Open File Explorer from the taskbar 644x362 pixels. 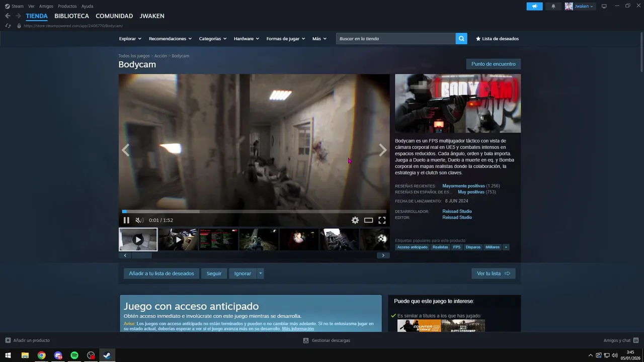click(25, 355)
